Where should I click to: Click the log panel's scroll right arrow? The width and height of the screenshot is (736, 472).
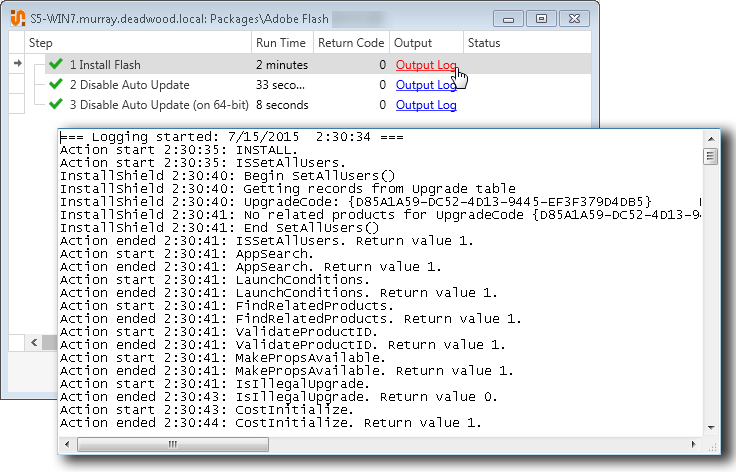[694, 445]
